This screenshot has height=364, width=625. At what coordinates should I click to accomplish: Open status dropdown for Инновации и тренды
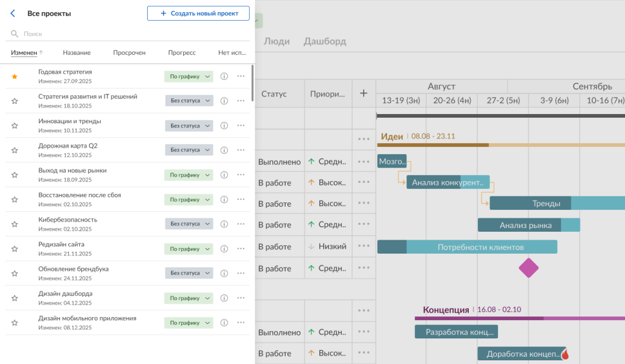click(189, 126)
